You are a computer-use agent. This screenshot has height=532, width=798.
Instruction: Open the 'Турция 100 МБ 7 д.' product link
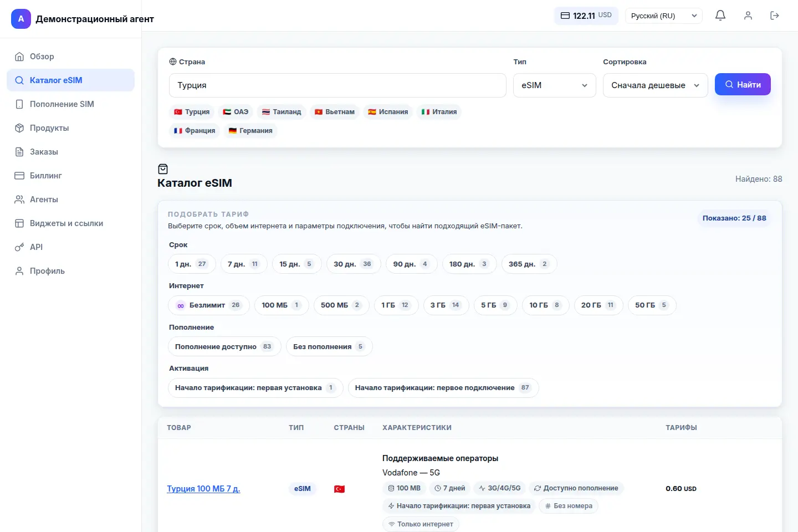pos(203,489)
